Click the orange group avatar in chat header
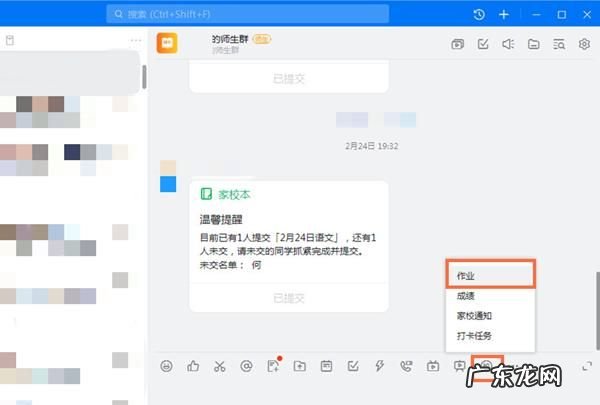The height and width of the screenshot is (405, 600). pyautogui.click(x=167, y=43)
